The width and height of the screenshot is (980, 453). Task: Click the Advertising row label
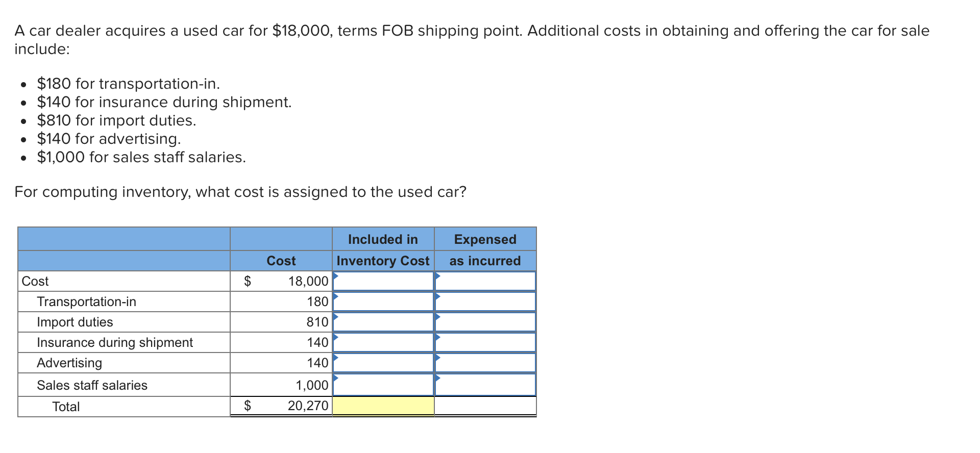69,363
